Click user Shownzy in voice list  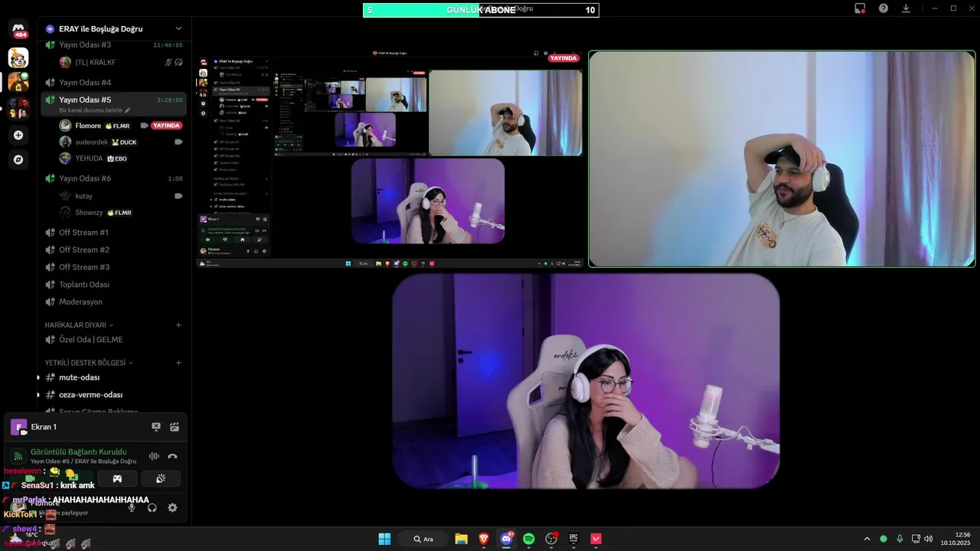(121, 213)
